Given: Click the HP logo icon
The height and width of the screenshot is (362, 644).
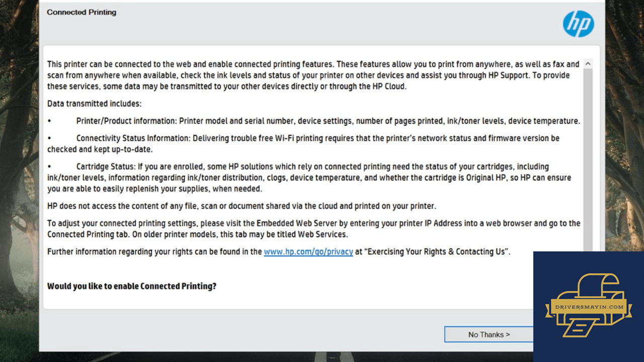Looking at the screenshot, I should [x=579, y=24].
